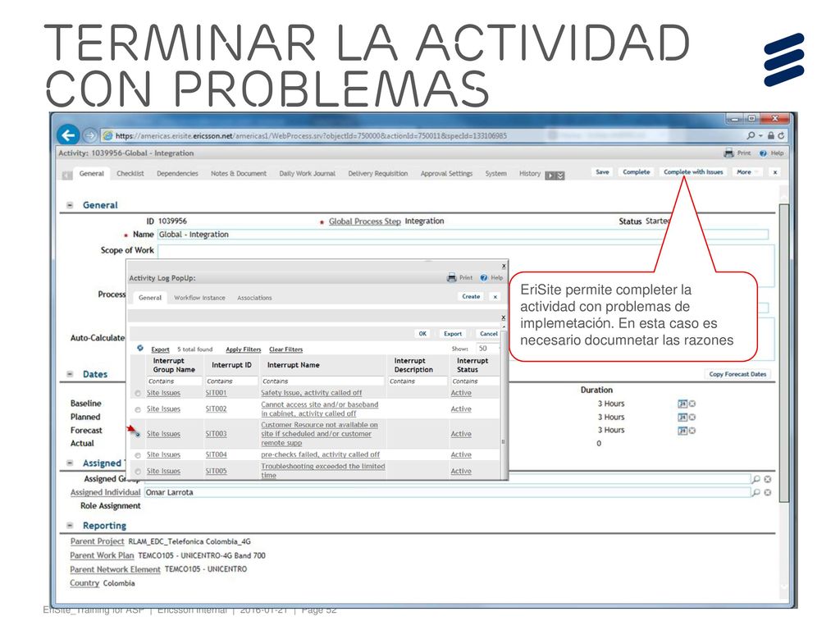This screenshot has width=840, height=630.
Task: Click lookup magnifier for Assigned Group
Action: click(756, 479)
